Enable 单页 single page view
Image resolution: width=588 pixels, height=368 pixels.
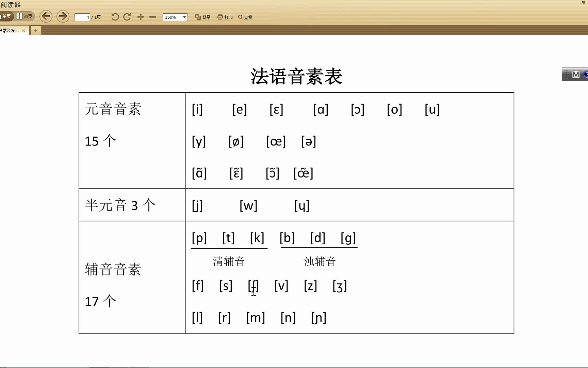(x=6, y=16)
